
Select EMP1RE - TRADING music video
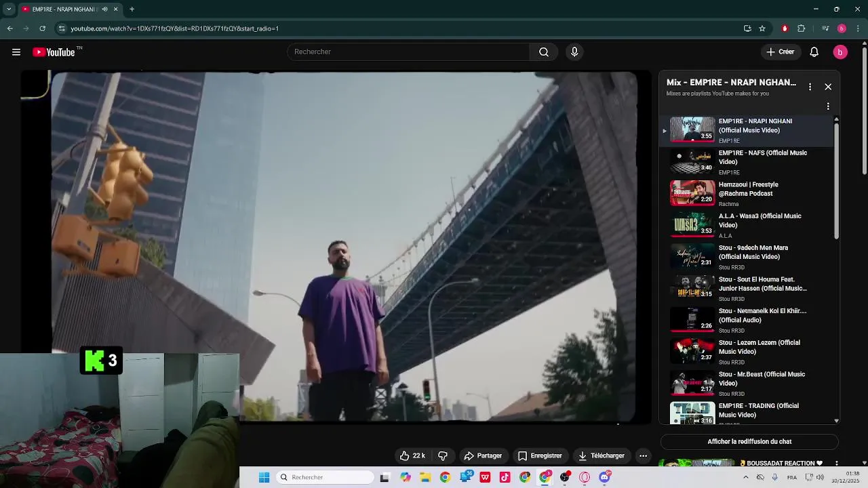click(x=746, y=413)
